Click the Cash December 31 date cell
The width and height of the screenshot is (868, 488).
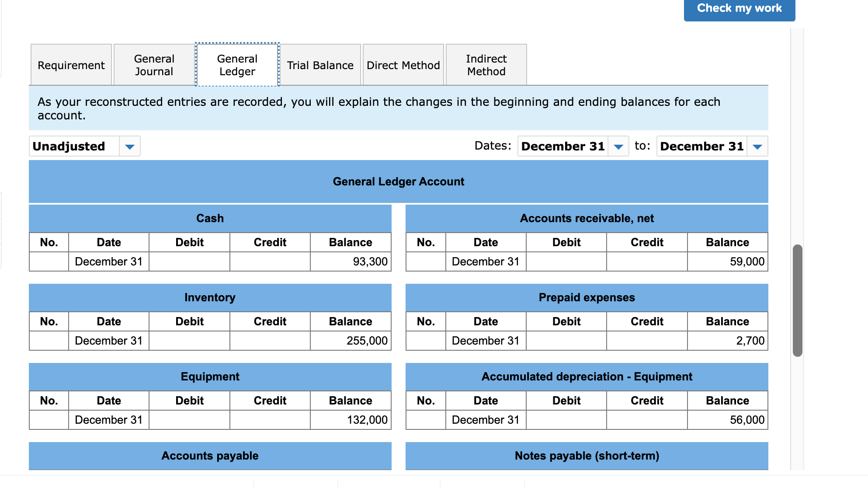(108, 261)
